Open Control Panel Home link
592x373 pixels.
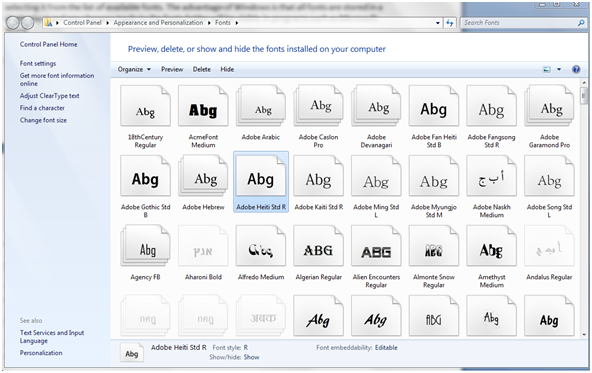tap(48, 44)
